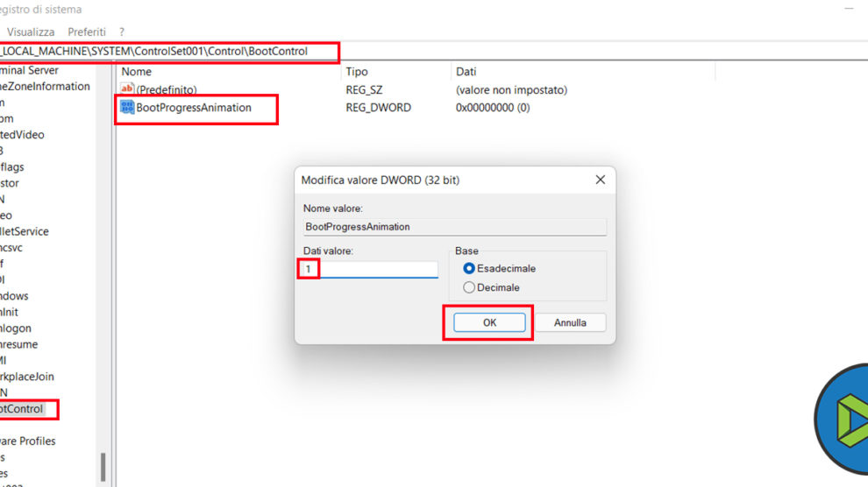Click the Nome valore field
Screen dimensions: 868x487
coord(454,227)
